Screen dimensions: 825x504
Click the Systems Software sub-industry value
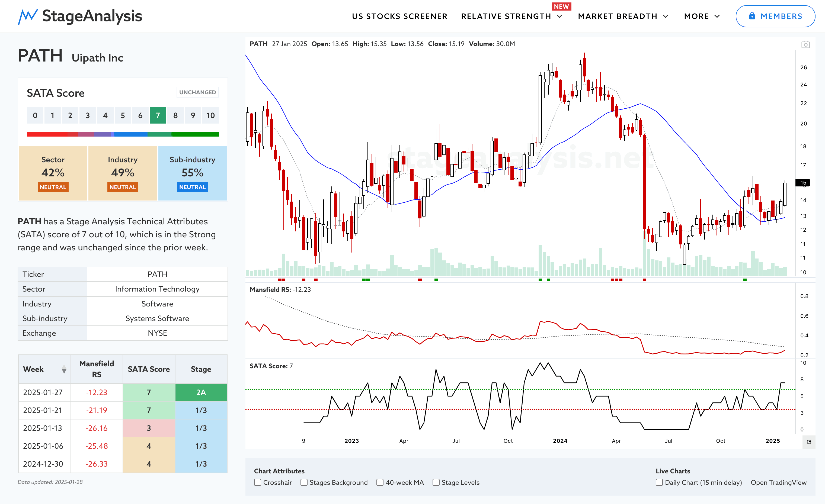click(x=157, y=318)
